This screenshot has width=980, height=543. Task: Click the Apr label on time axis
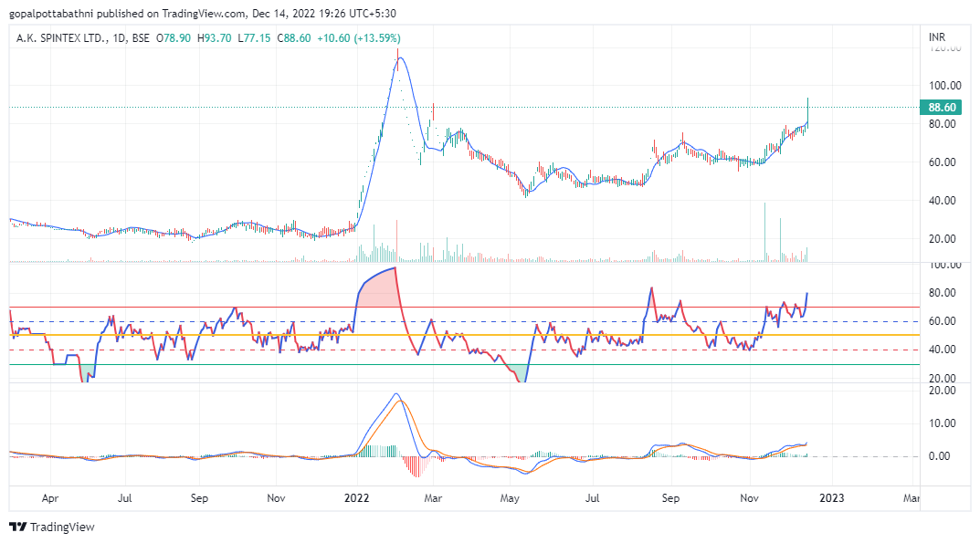point(50,498)
